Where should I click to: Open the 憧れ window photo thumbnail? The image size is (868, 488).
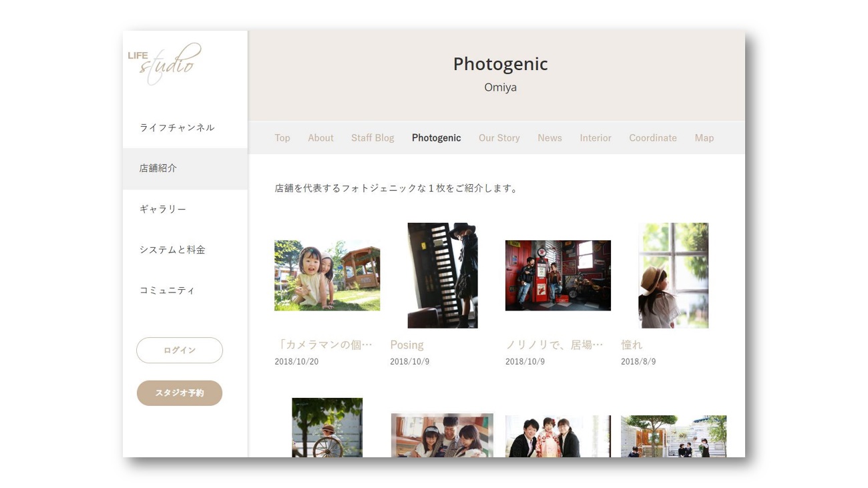coord(674,276)
